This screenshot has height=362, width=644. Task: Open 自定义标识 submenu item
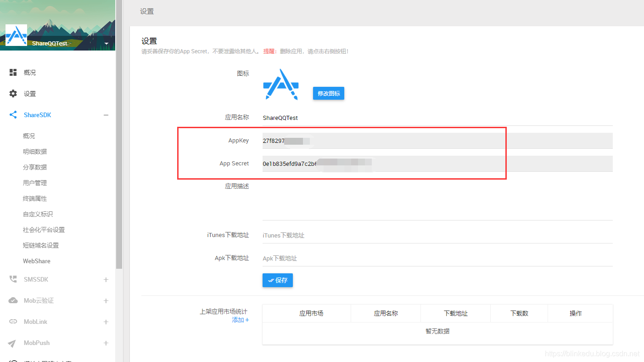click(38, 214)
